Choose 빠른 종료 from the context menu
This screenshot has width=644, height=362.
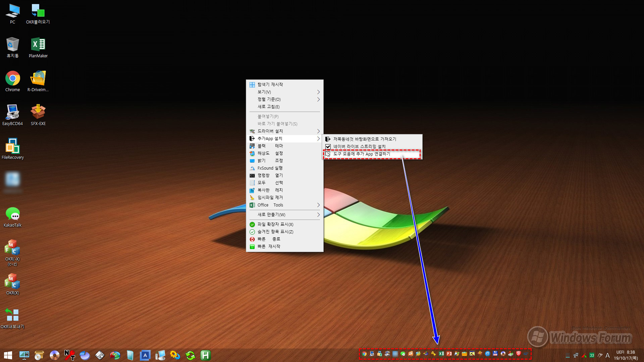[x=284, y=239]
